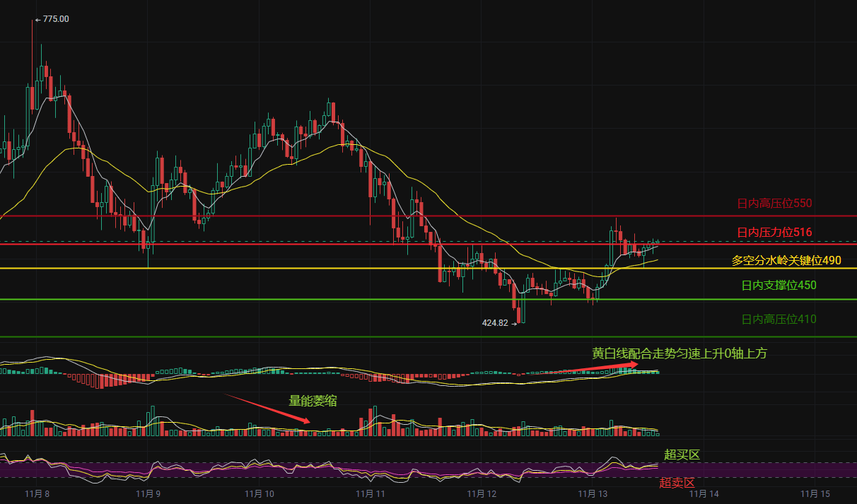Image resolution: width=857 pixels, height=504 pixels.
Task: Click the 黄白线配合走势匀速上升0轴上方 annotation
Action: tap(679, 353)
